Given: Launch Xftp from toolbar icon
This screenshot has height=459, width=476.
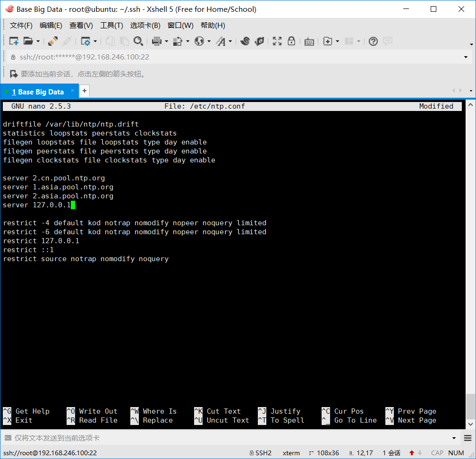Looking at the screenshot, I should click(x=245, y=41).
